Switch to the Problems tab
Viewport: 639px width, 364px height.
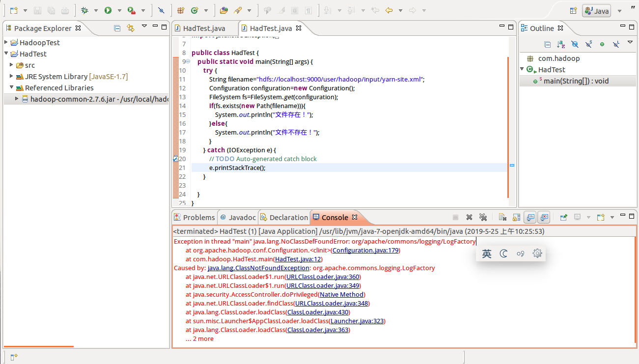click(x=194, y=217)
